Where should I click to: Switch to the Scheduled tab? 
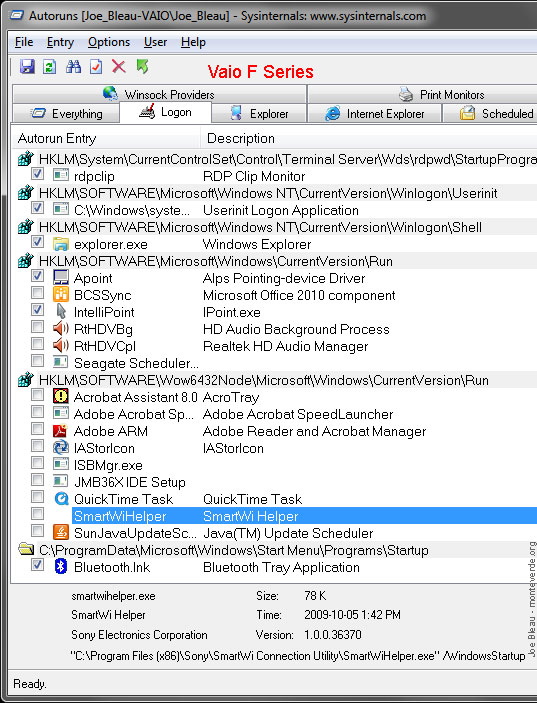point(490,113)
